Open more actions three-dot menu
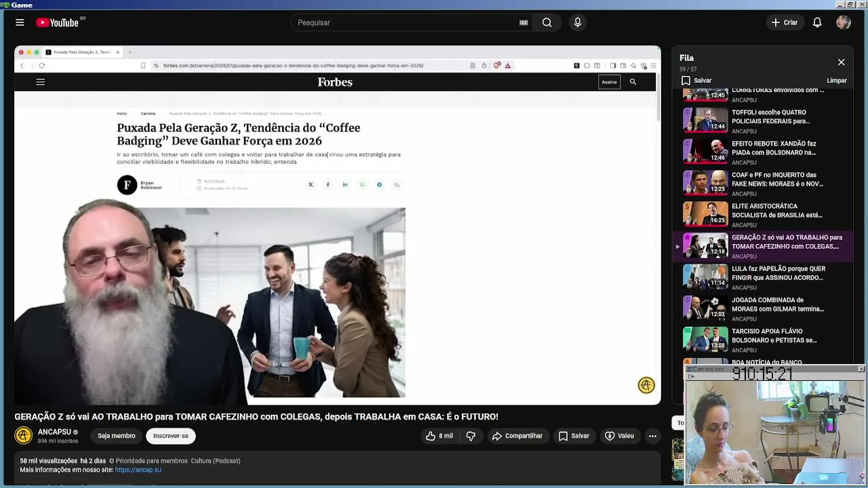Image resolution: width=868 pixels, height=488 pixels. (x=652, y=436)
